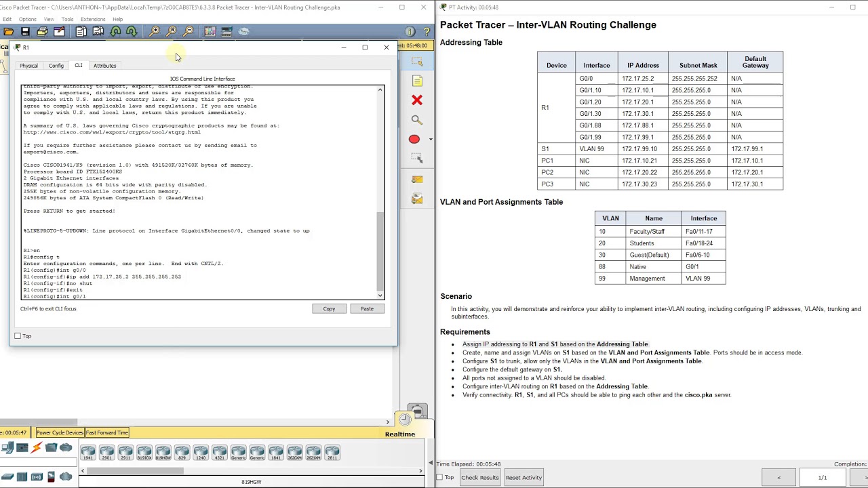Switch to the Config tab of R1

56,66
